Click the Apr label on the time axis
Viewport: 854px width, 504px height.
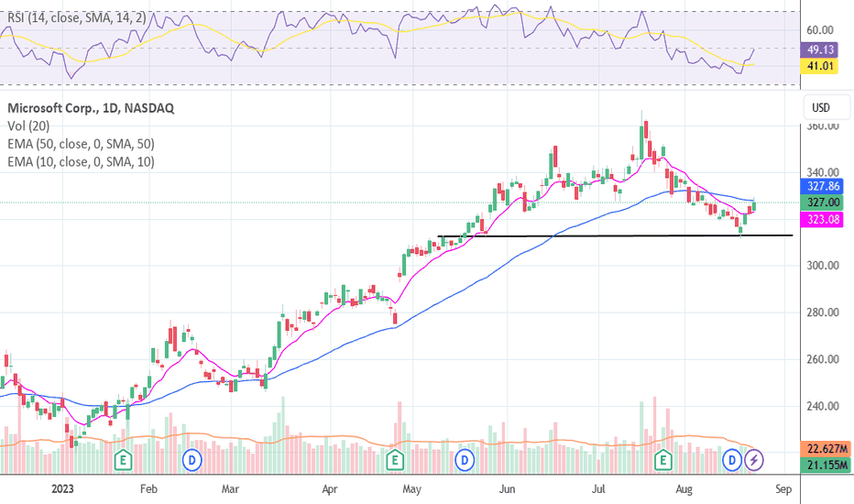(330, 488)
